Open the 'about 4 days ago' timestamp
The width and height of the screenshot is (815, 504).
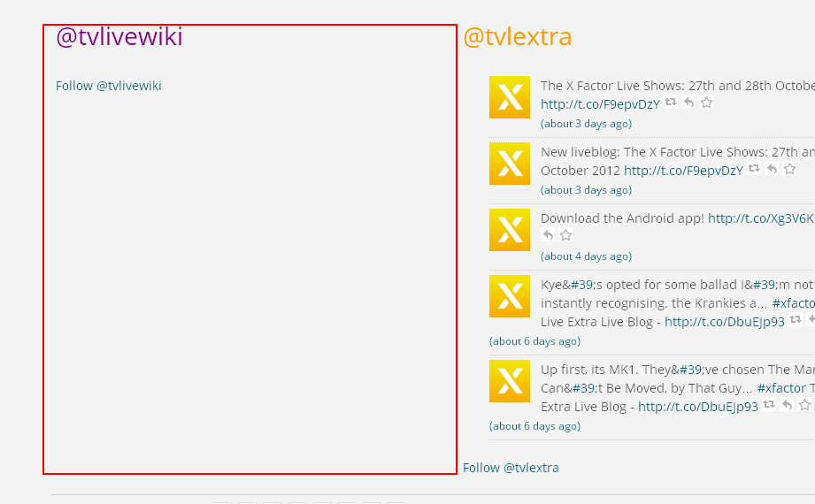point(586,256)
